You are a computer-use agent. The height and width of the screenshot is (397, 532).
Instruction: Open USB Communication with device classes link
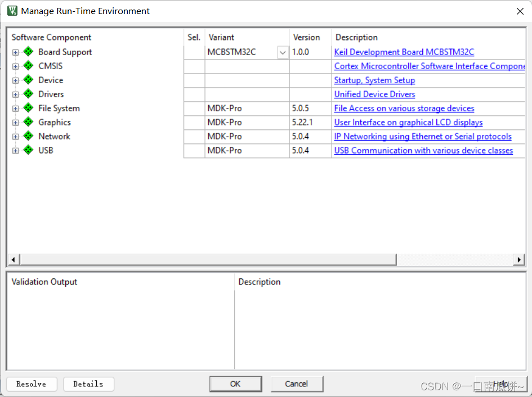click(423, 151)
